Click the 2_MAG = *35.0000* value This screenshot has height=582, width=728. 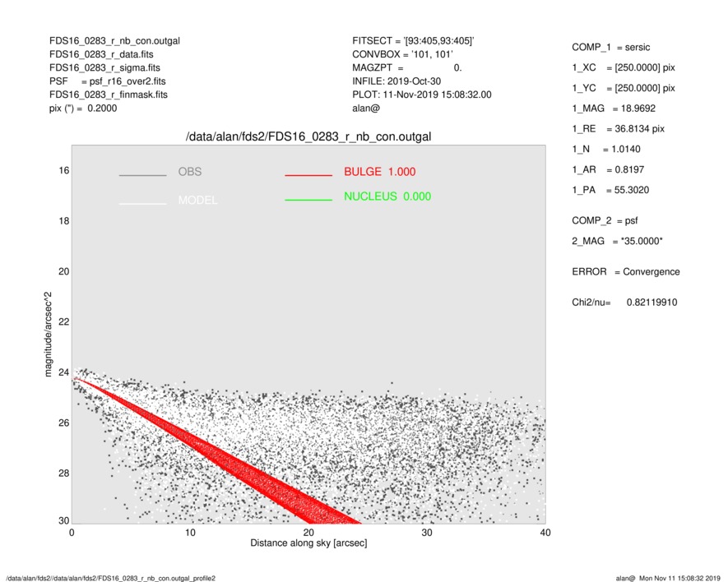[x=618, y=242]
